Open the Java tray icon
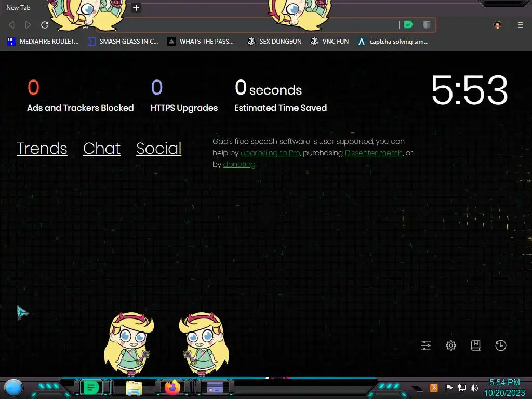 click(433, 388)
